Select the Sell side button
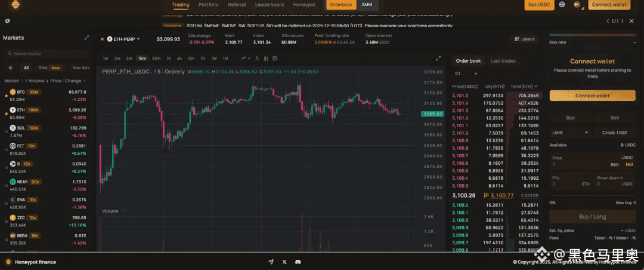 click(614, 118)
